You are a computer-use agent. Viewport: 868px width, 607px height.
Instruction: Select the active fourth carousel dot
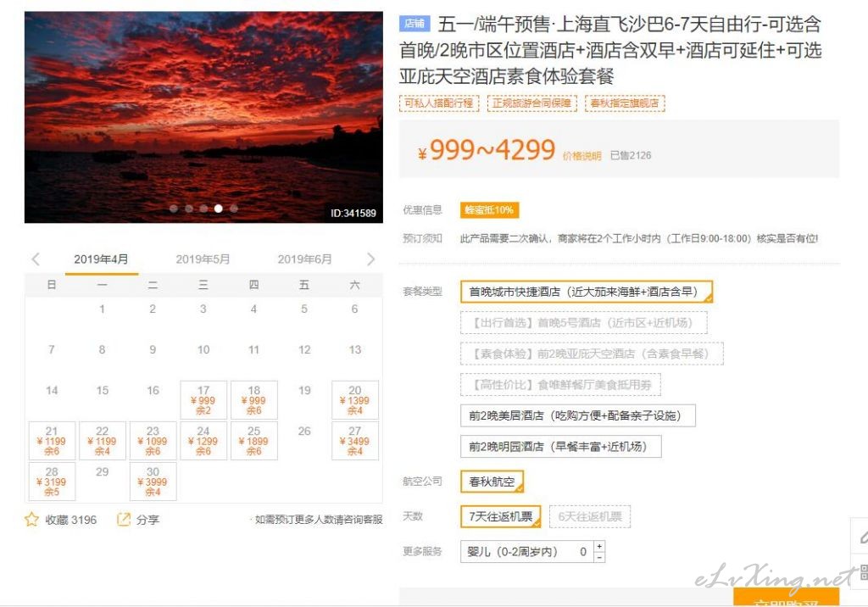click(219, 209)
